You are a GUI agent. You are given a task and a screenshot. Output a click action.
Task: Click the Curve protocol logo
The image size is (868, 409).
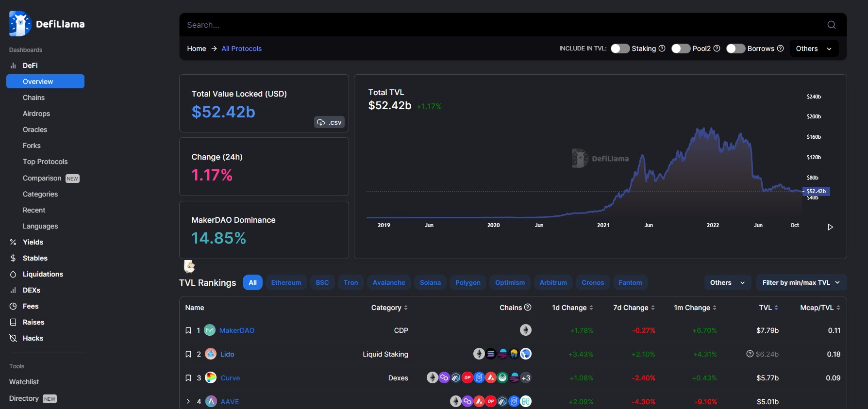[x=211, y=378]
